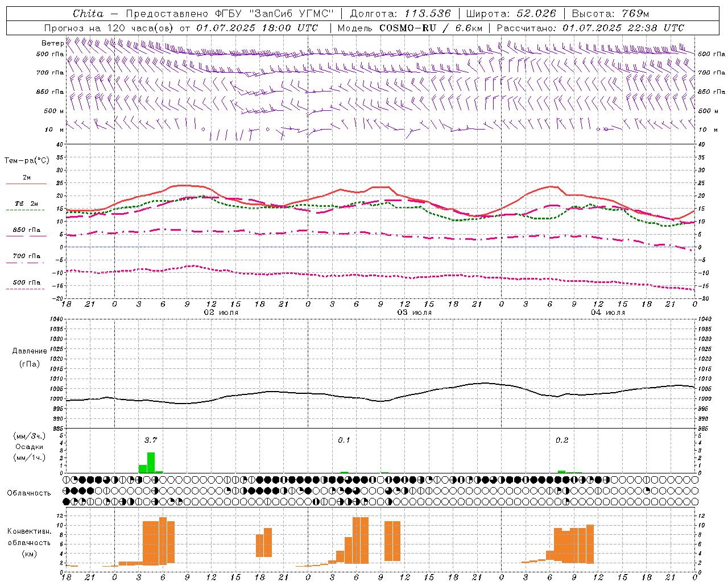Click the "10 м" wind level label on left

point(54,130)
